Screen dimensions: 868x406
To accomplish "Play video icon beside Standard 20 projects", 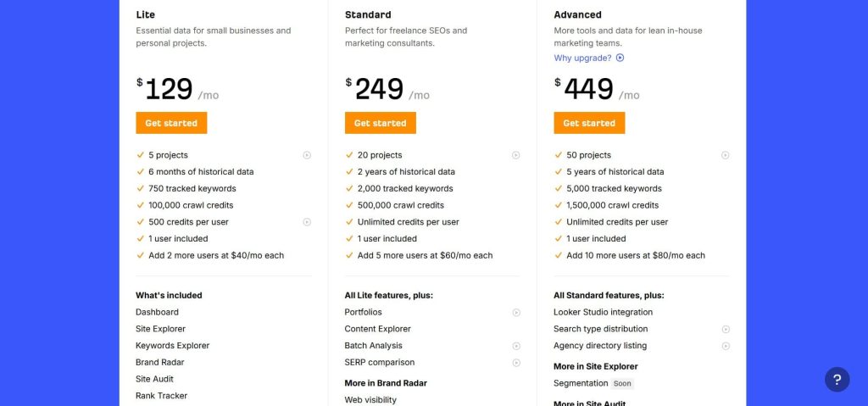I will tap(516, 155).
